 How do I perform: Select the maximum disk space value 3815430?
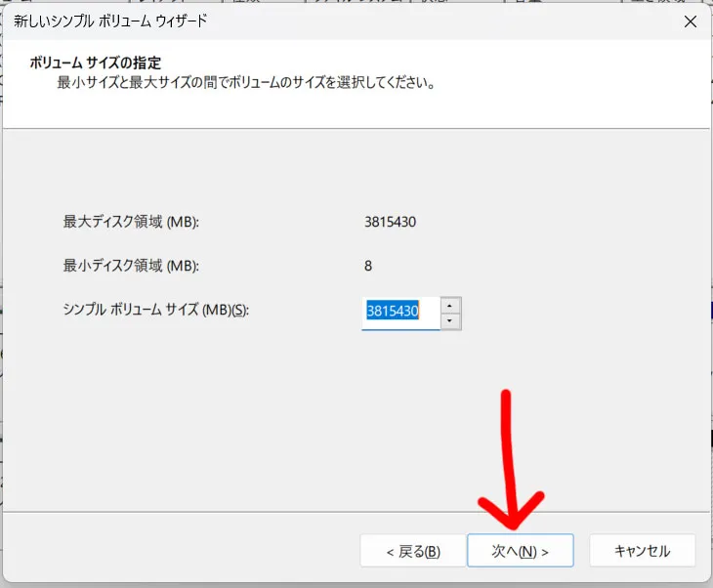click(x=390, y=222)
